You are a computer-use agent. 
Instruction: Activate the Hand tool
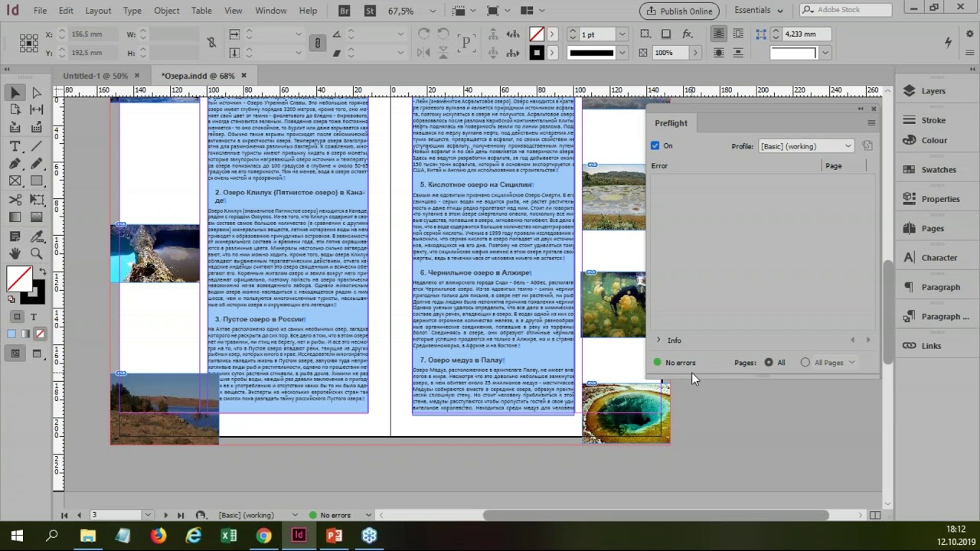point(15,253)
